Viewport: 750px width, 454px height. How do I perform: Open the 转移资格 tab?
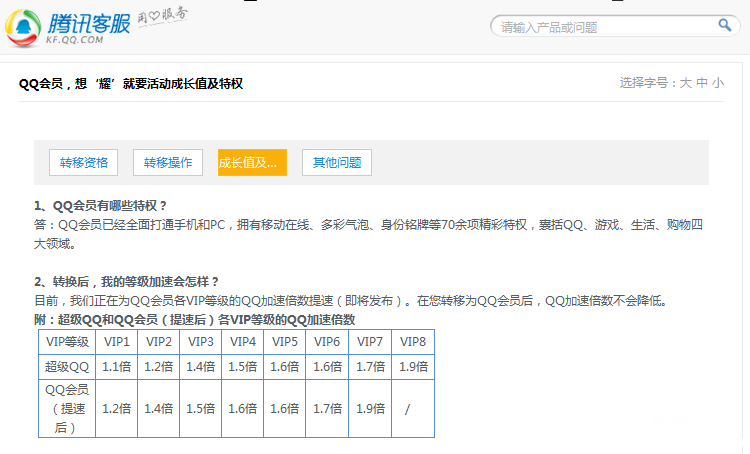[x=84, y=163]
